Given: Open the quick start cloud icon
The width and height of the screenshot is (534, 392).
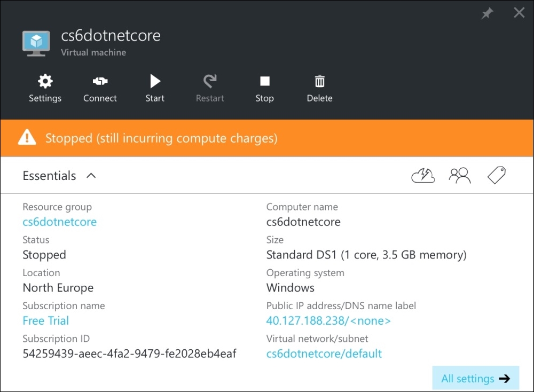Looking at the screenshot, I should click(x=423, y=176).
